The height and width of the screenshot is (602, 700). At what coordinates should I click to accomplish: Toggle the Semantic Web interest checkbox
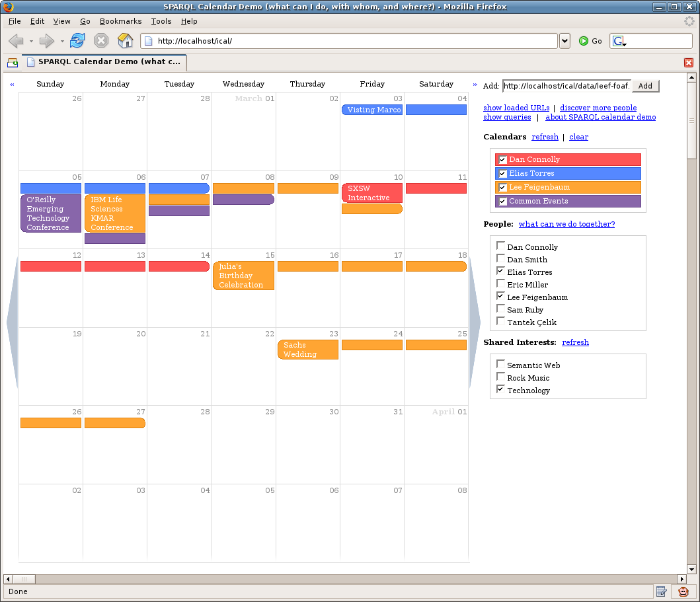[x=501, y=364]
